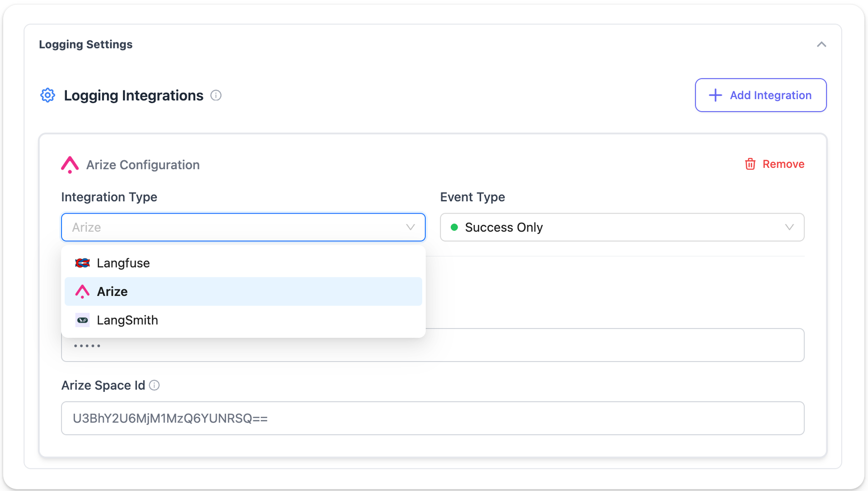Click the Add Integration button
868x491 pixels.
[x=761, y=95]
